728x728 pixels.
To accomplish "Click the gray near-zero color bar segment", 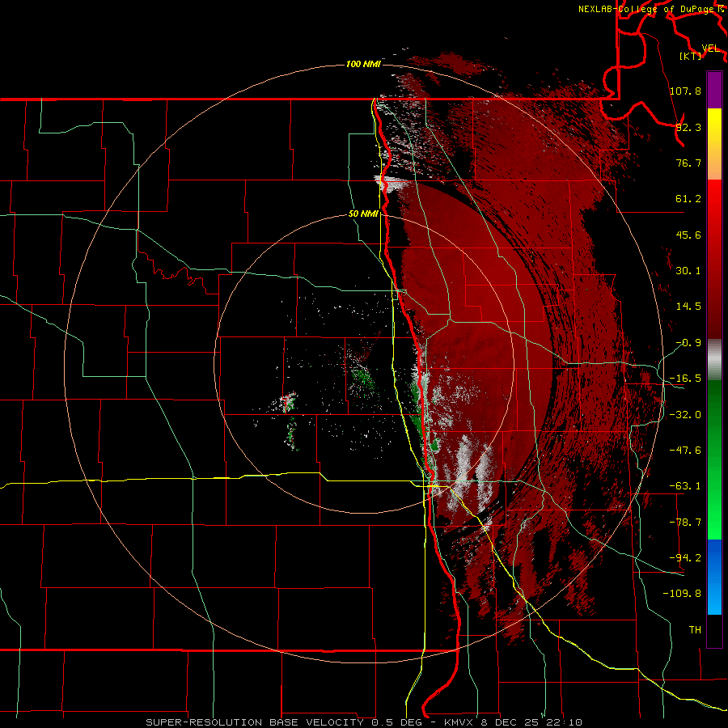I will (714, 360).
